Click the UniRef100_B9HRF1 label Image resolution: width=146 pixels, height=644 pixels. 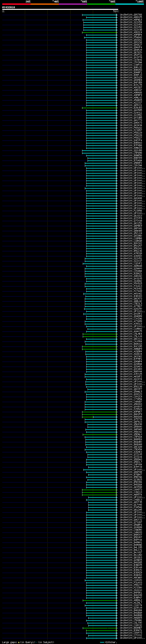[131, 73]
